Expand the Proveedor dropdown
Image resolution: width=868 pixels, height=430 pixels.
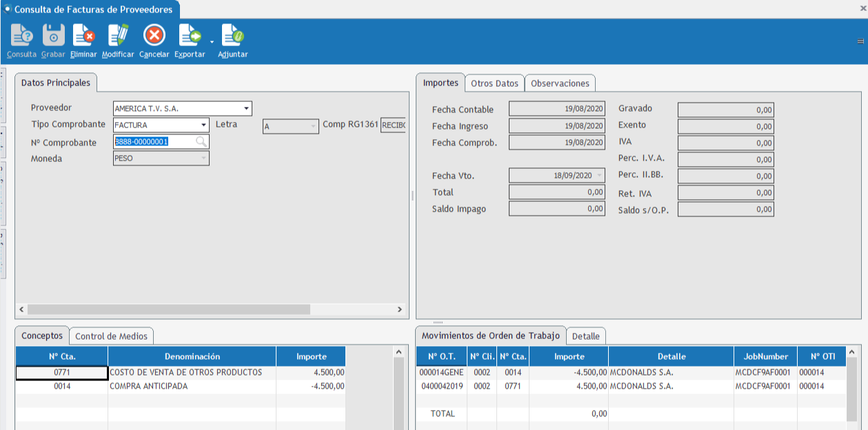(246, 109)
